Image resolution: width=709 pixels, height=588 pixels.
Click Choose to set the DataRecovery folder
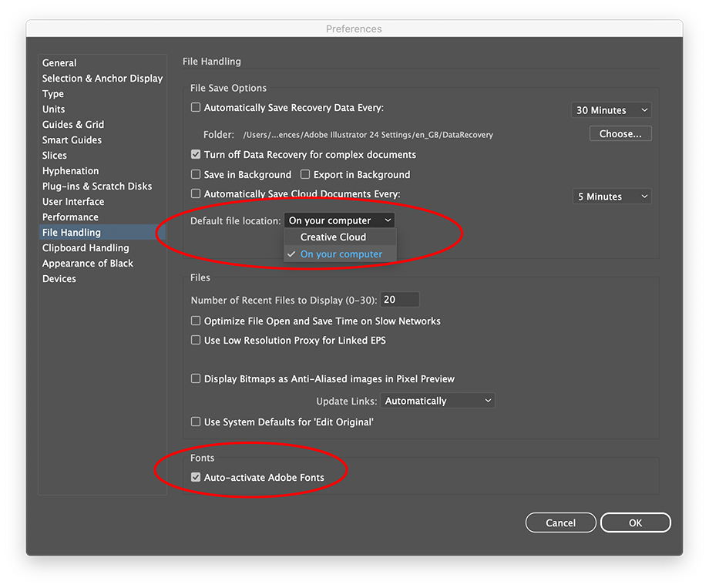(620, 133)
